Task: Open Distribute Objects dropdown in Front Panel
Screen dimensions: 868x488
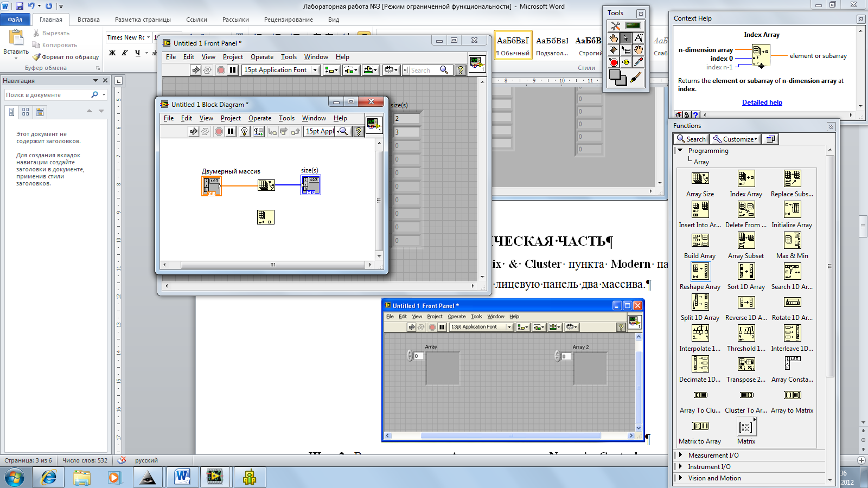Action: point(351,70)
